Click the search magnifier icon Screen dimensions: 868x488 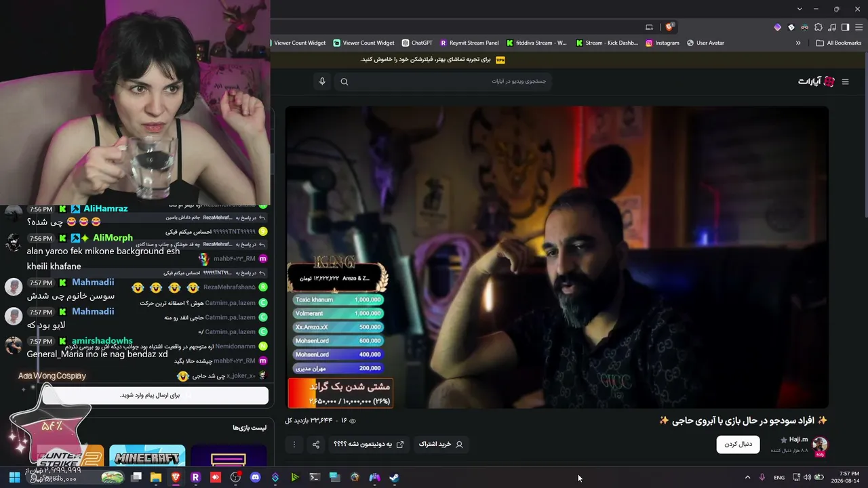pyautogui.click(x=344, y=82)
